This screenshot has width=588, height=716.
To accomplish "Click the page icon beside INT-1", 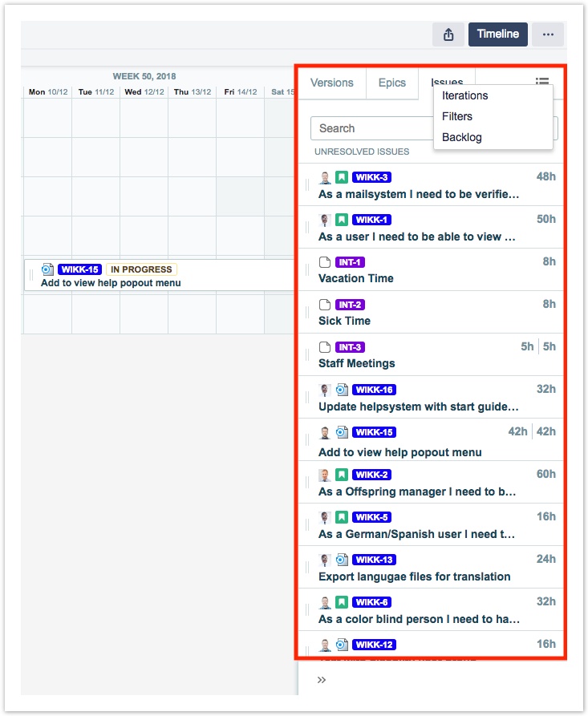I will 325,262.
